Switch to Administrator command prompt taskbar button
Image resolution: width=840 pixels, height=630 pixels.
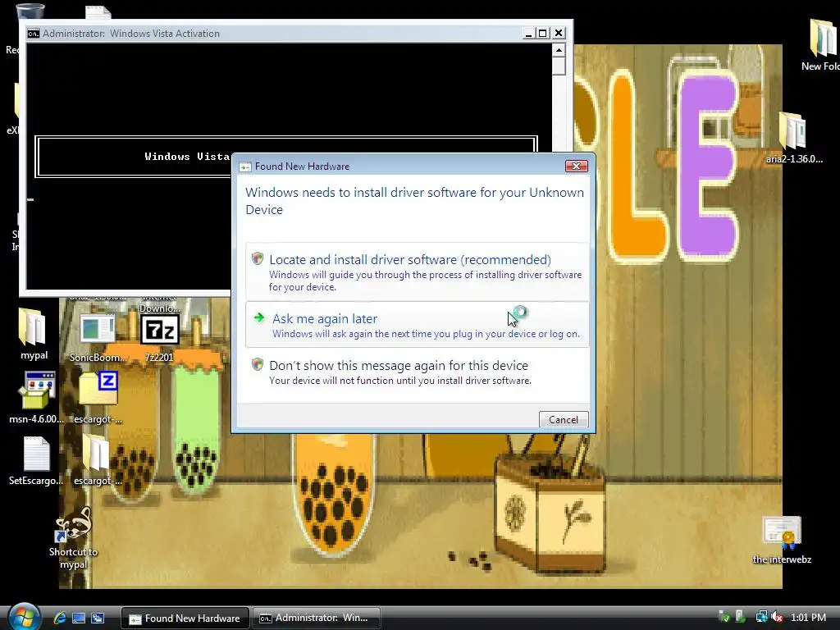pyautogui.click(x=316, y=618)
